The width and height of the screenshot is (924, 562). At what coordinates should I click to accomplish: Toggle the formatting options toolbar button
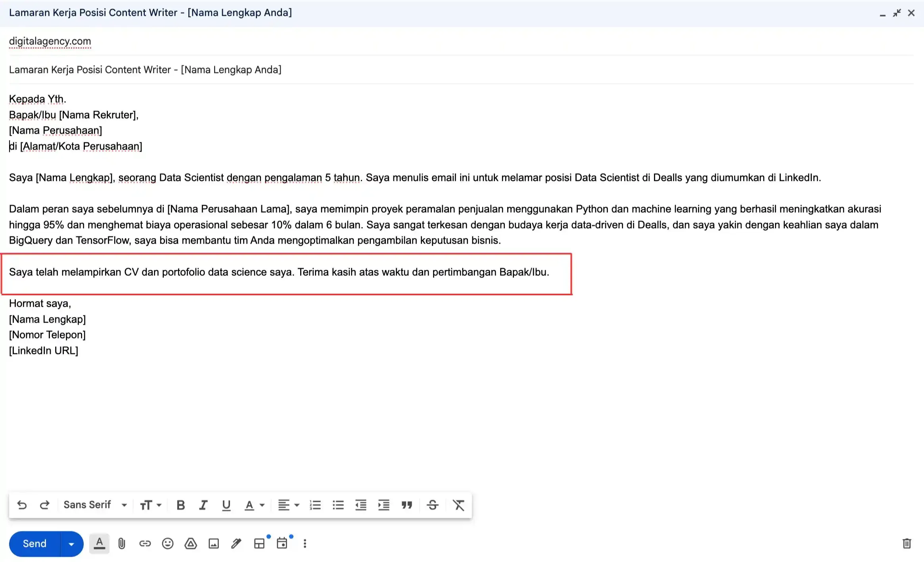point(99,543)
